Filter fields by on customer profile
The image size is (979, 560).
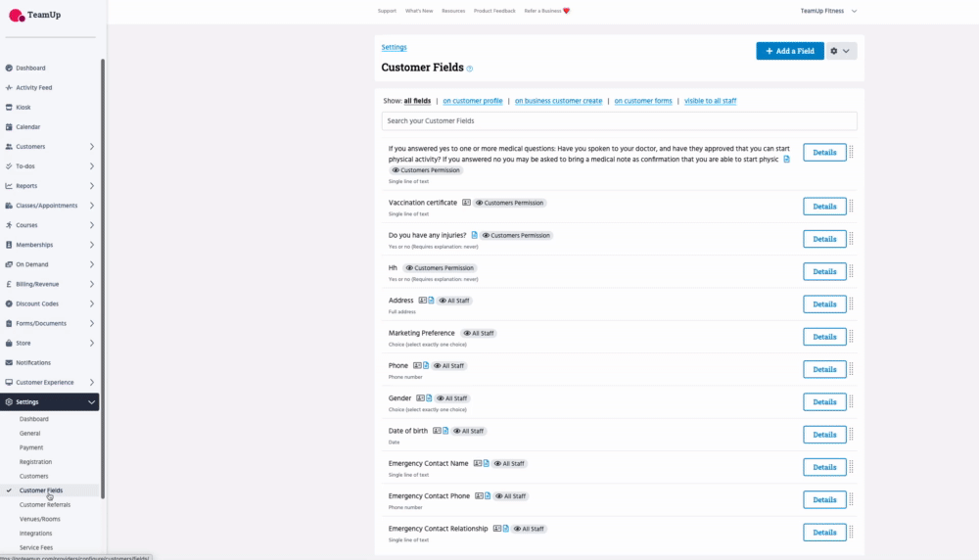pos(472,101)
